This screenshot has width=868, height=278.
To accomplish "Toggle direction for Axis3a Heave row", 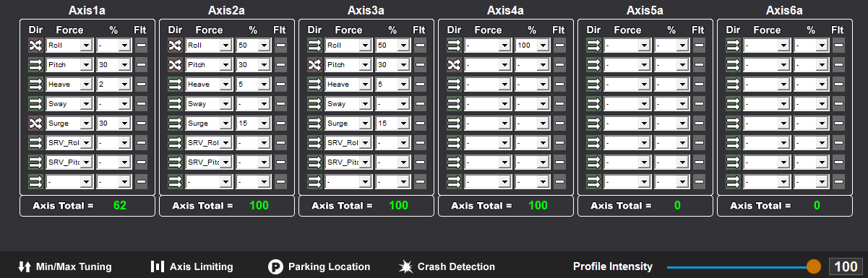I will click(314, 84).
